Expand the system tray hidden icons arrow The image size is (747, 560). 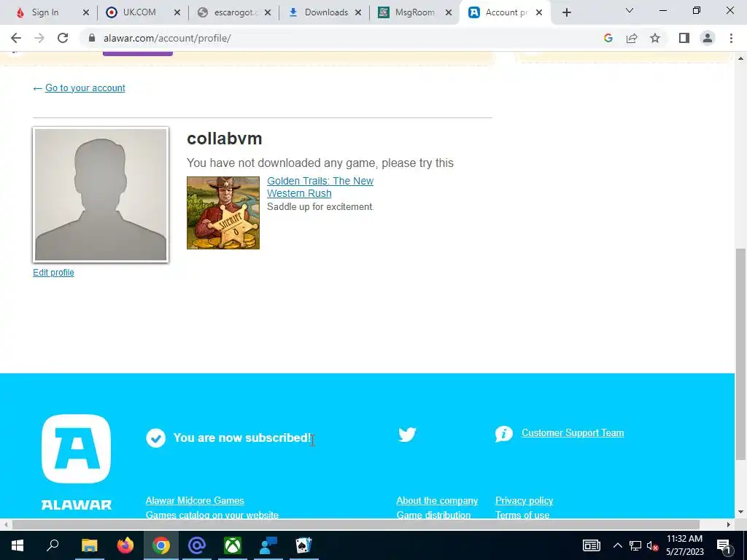[x=617, y=545]
